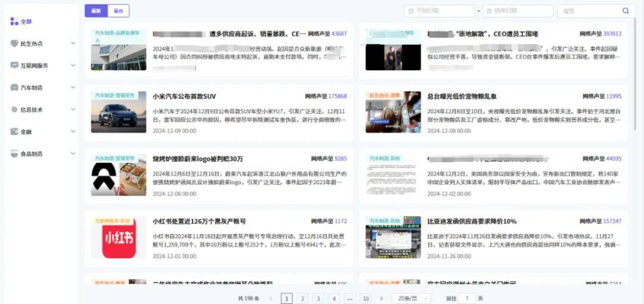Go to page 4
The image size is (644, 304).
[334, 299]
